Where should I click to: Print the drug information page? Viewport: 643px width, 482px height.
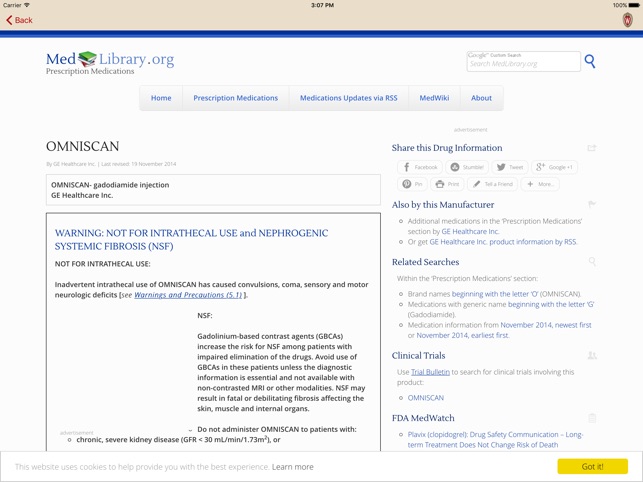click(447, 184)
